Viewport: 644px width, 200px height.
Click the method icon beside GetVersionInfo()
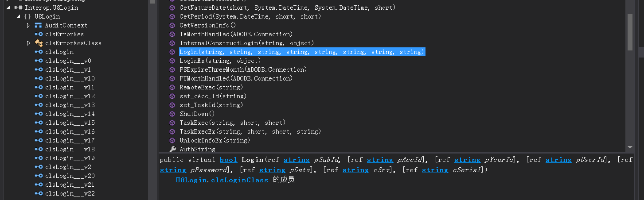[x=172, y=25]
